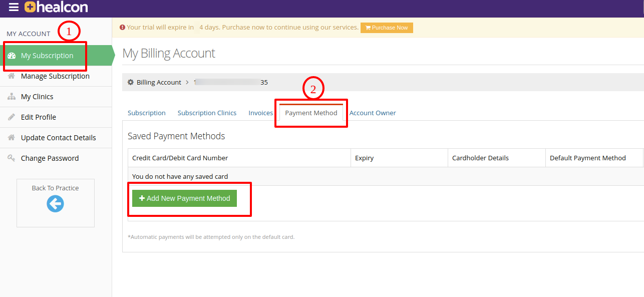Click the Healcon plus logo icon

coord(30,7)
